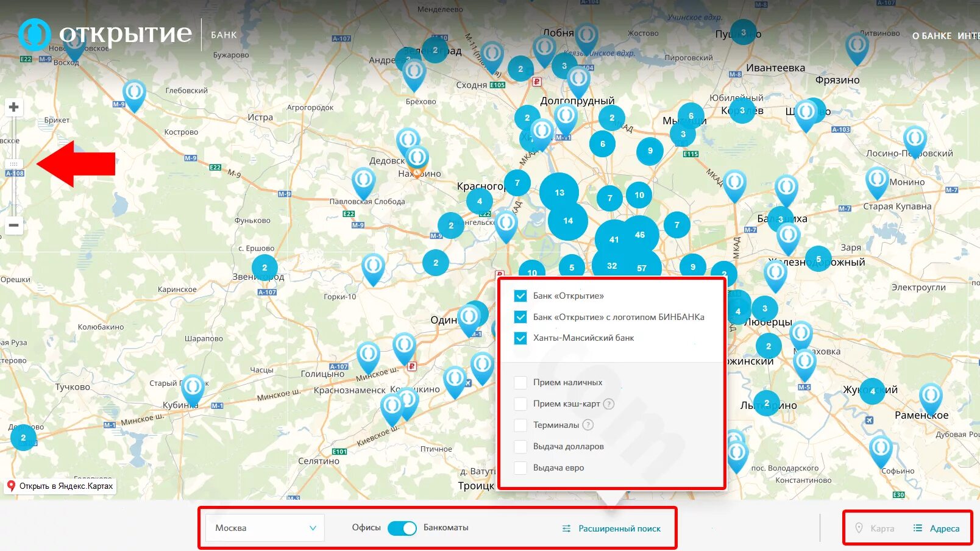Toggle the Офисы / Банкоматы switch

coord(402,528)
